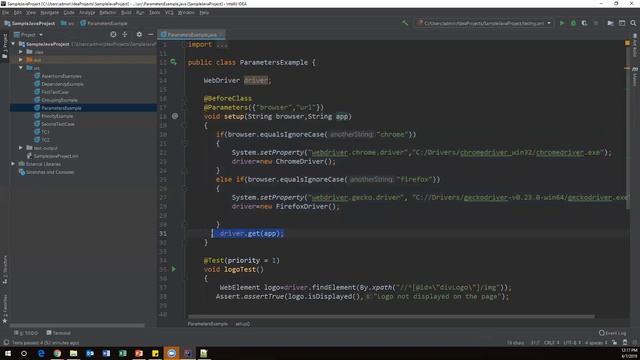The image size is (640, 360).
Task: Expand External Libraries node
Action: [13, 164]
